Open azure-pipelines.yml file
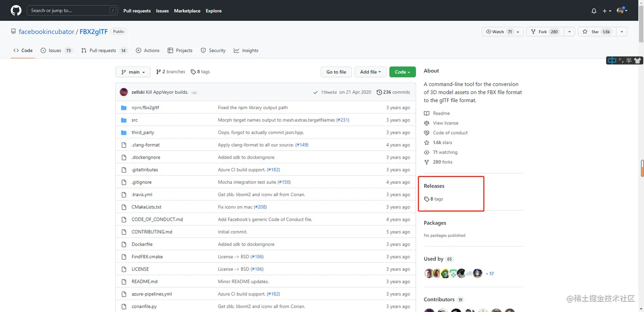The height and width of the screenshot is (312, 644). (152, 294)
